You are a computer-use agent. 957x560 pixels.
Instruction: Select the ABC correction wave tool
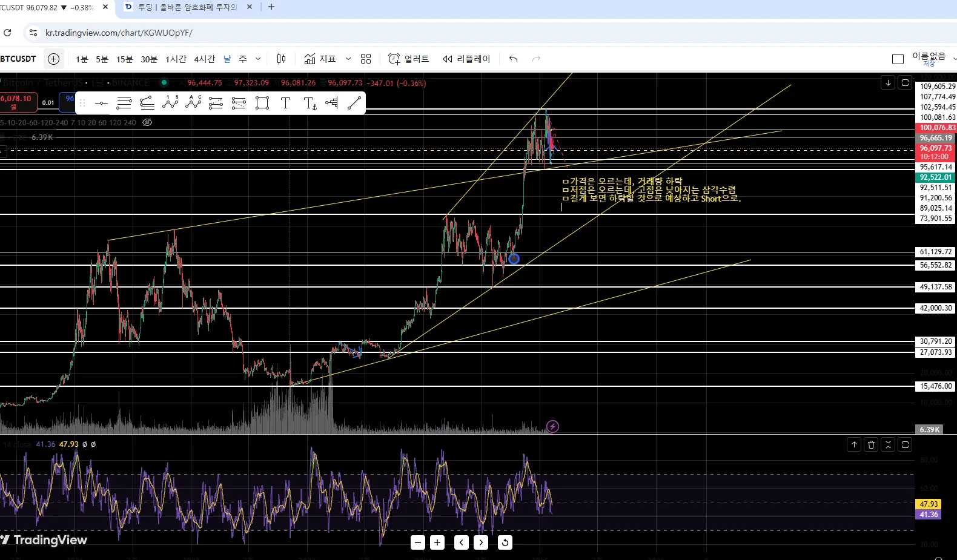193,103
